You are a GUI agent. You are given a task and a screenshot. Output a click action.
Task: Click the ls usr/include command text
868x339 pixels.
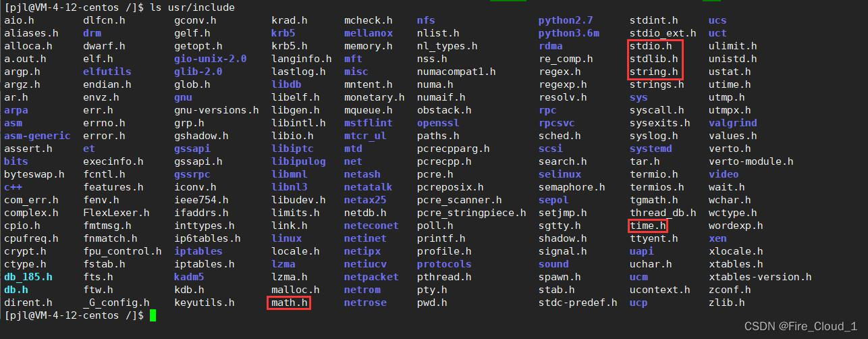click(x=192, y=7)
